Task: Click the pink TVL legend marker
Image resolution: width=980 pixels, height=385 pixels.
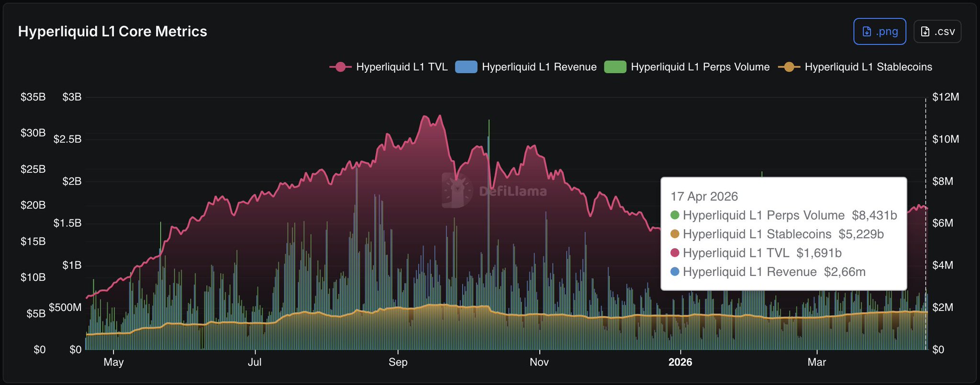Action: click(x=340, y=67)
